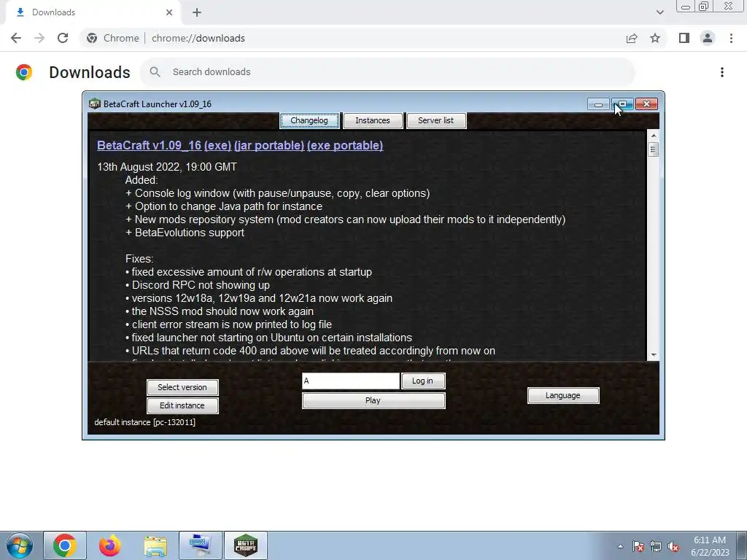Click the search magnifier icon
The width and height of the screenshot is (747, 560).
(155, 72)
